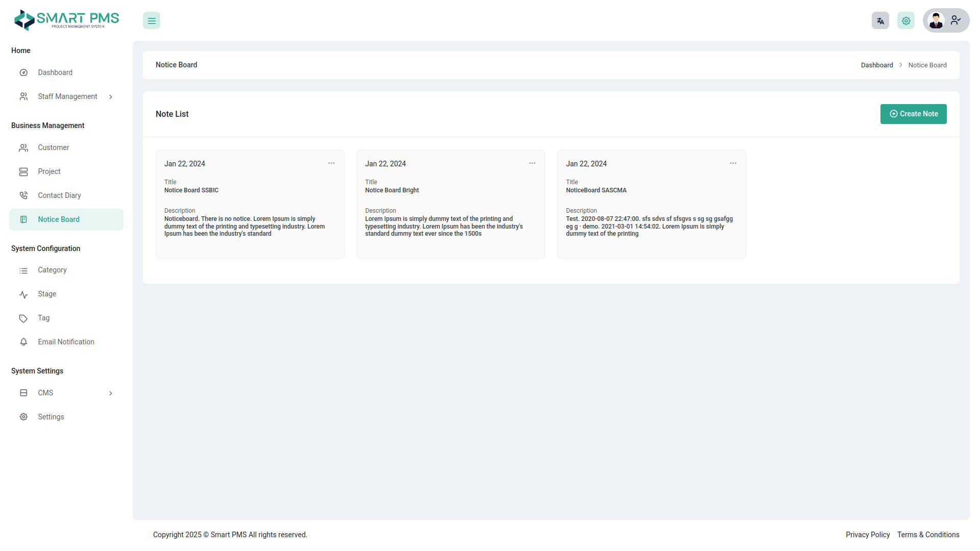Open Email Notification via the bell icon
The height and width of the screenshot is (551, 980).
point(23,342)
